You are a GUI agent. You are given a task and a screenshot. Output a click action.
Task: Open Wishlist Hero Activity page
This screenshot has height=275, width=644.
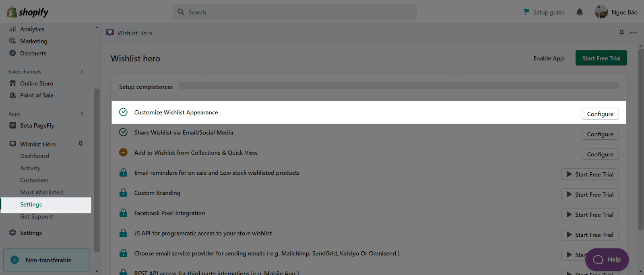[x=30, y=168]
